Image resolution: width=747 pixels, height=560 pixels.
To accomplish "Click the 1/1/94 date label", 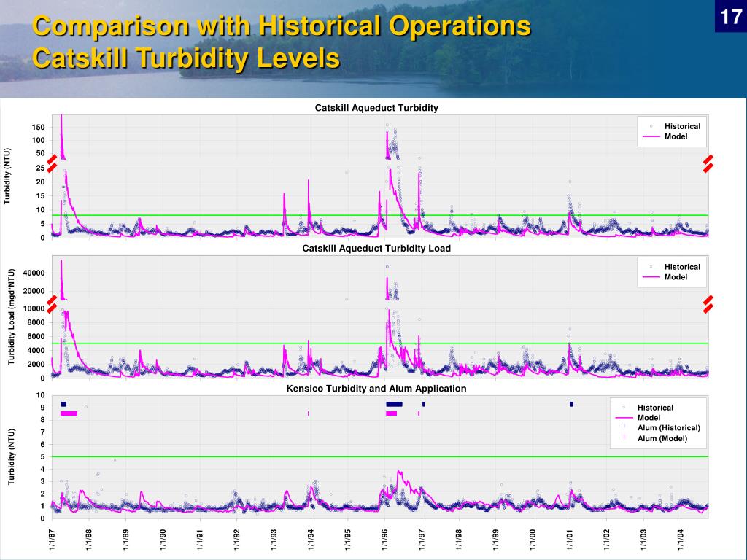I will click(311, 540).
